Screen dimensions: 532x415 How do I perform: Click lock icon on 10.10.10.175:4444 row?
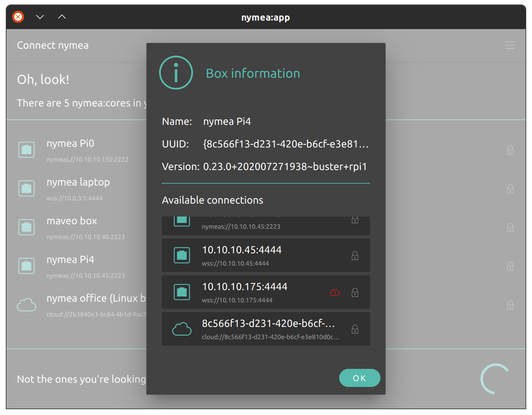pos(355,292)
